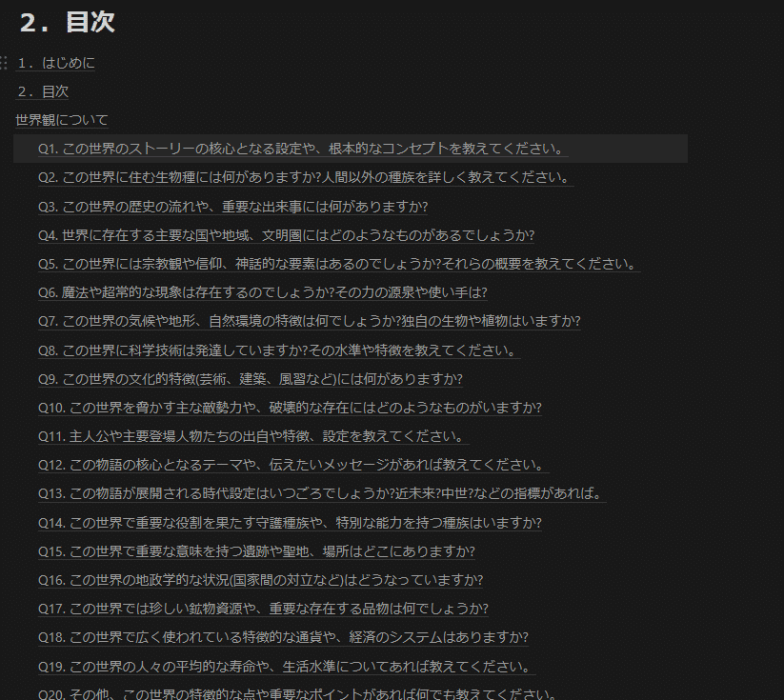Open Q9 about cultural characteristics
This screenshot has height=700, width=784.
pos(251,379)
